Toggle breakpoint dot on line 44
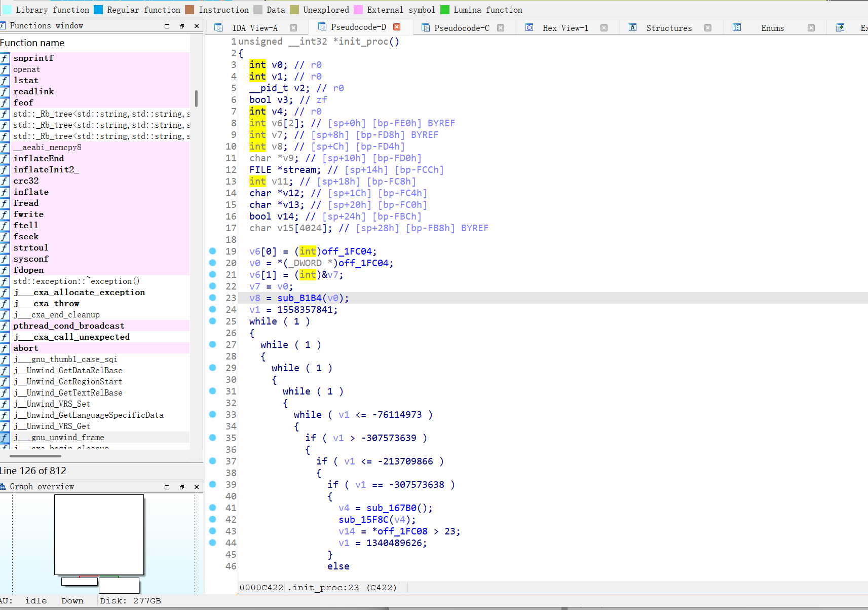The height and width of the screenshot is (610, 868). pos(213,543)
